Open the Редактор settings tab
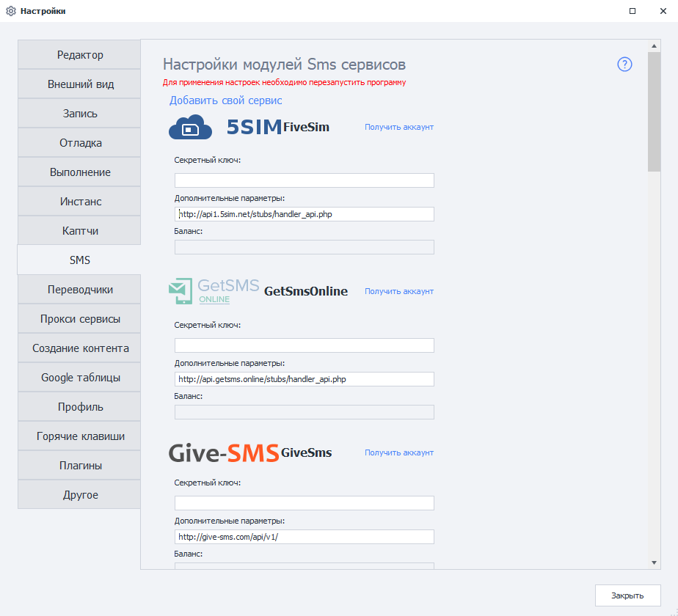This screenshot has width=678, height=616. pos(80,55)
